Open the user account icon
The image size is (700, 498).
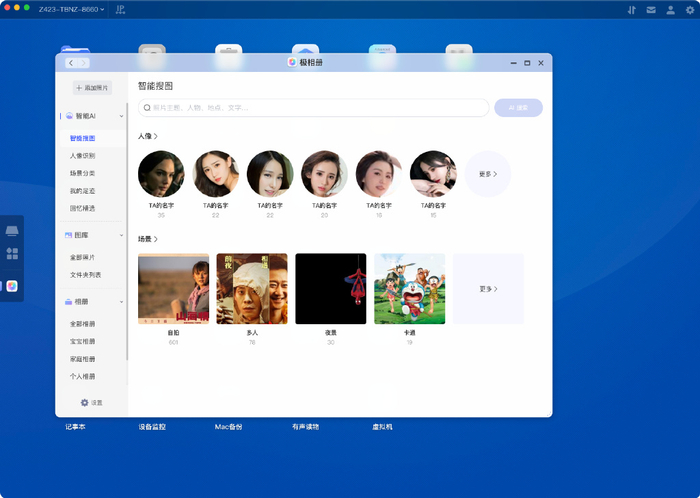671,10
